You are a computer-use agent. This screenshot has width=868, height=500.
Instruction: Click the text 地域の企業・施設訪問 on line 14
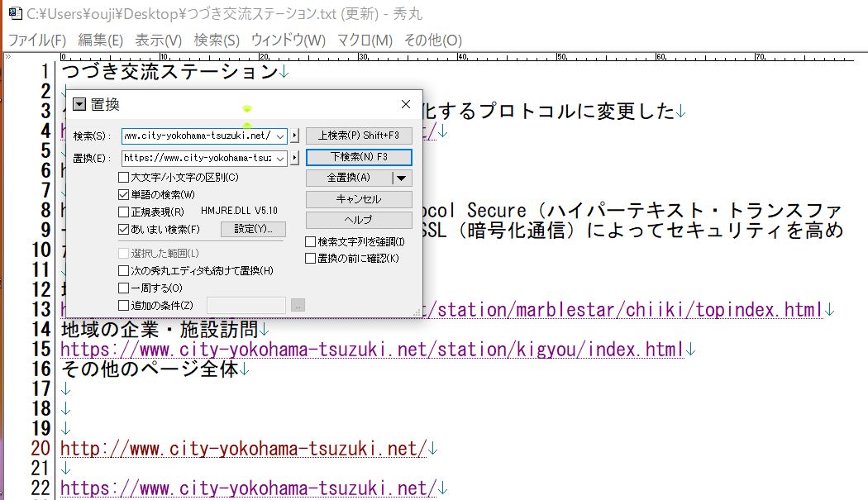coord(160,330)
